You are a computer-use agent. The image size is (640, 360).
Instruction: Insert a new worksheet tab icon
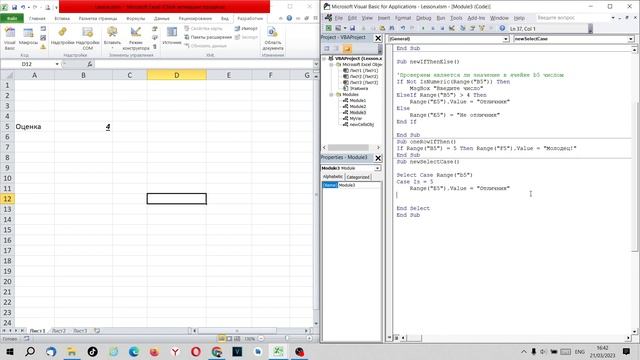click(97, 331)
